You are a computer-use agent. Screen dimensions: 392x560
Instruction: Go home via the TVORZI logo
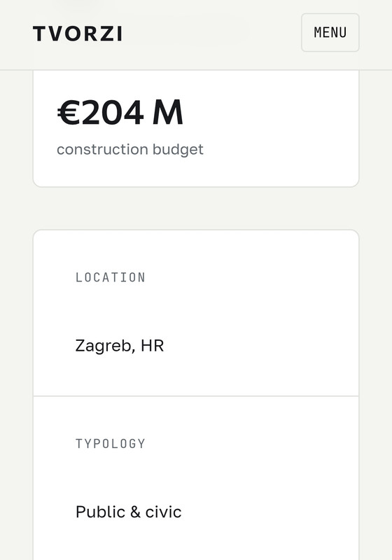pos(78,34)
